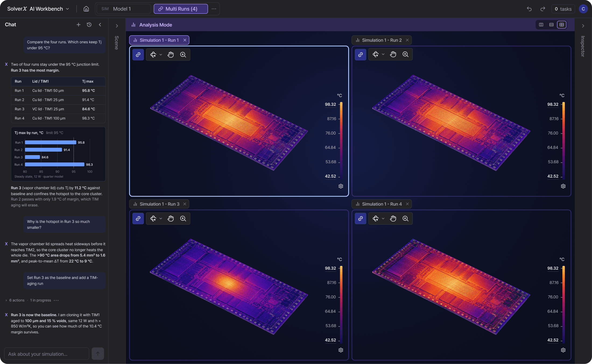
Task: Close the Simulation 1 - Run 1 tab
Action: (185, 40)
